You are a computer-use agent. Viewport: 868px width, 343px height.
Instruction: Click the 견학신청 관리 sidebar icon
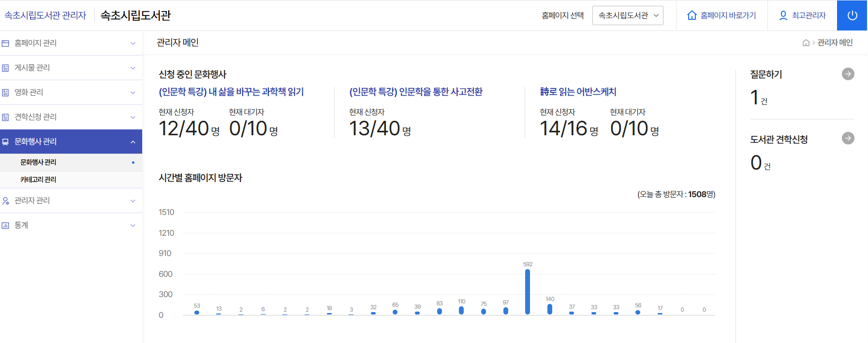coord(5,117)
